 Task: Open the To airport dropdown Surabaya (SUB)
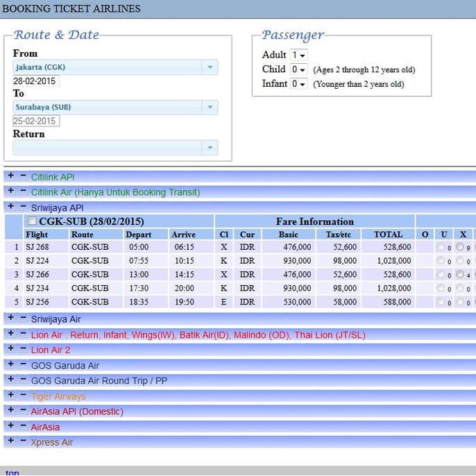tap(115, 108)
